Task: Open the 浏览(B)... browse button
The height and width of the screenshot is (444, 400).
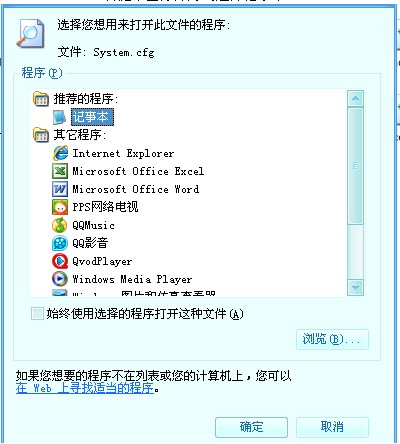Action: (332, 339)
